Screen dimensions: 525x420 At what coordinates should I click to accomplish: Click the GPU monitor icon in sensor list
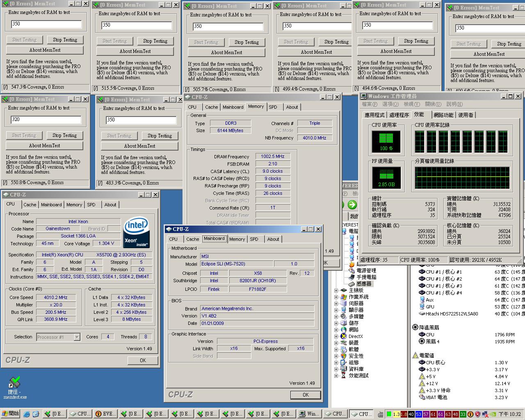coord(422,307)
